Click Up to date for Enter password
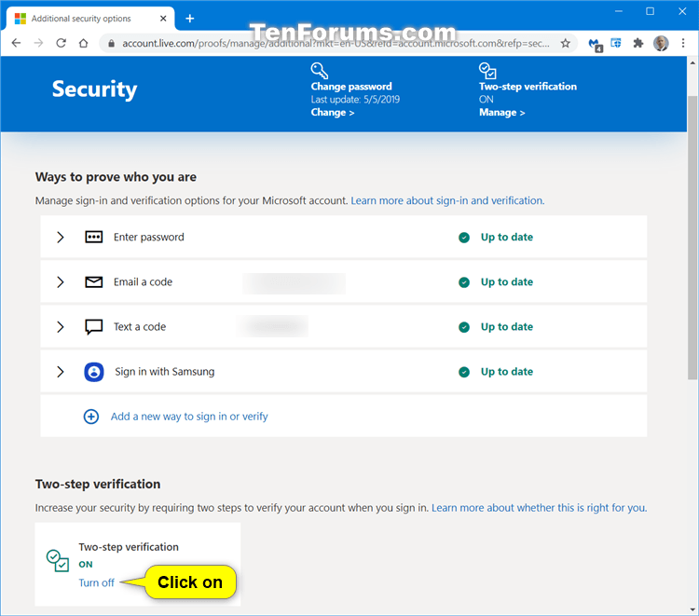The image size is (699, 616). click(506, 237)
